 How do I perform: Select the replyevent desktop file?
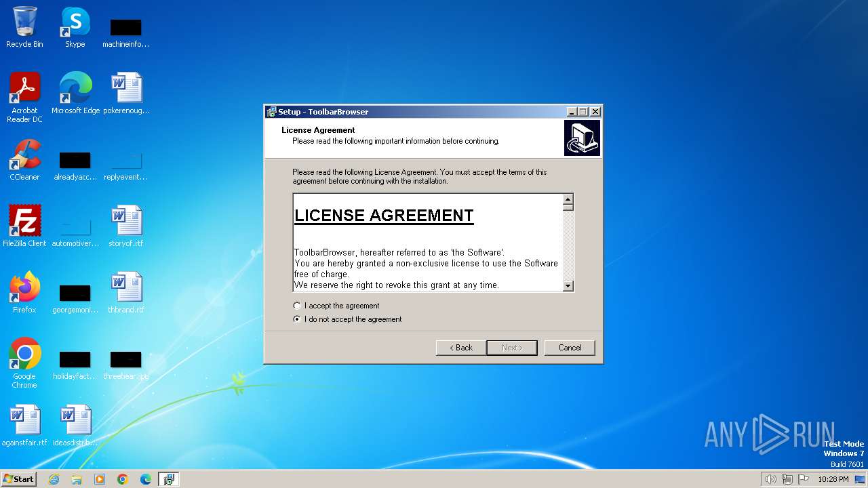pos(125,165)
